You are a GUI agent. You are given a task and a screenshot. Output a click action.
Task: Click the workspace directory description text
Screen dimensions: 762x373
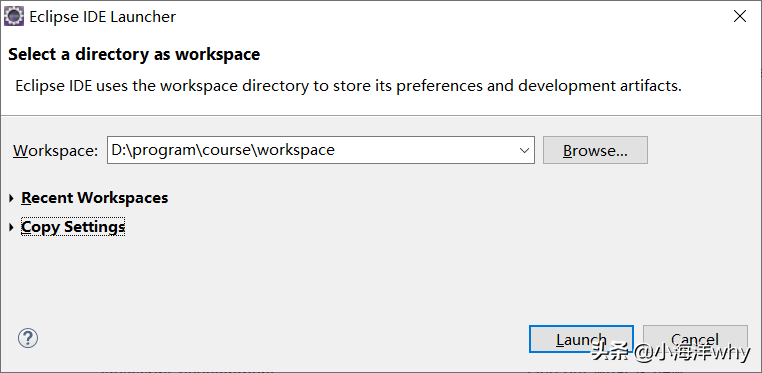(348, 86)
